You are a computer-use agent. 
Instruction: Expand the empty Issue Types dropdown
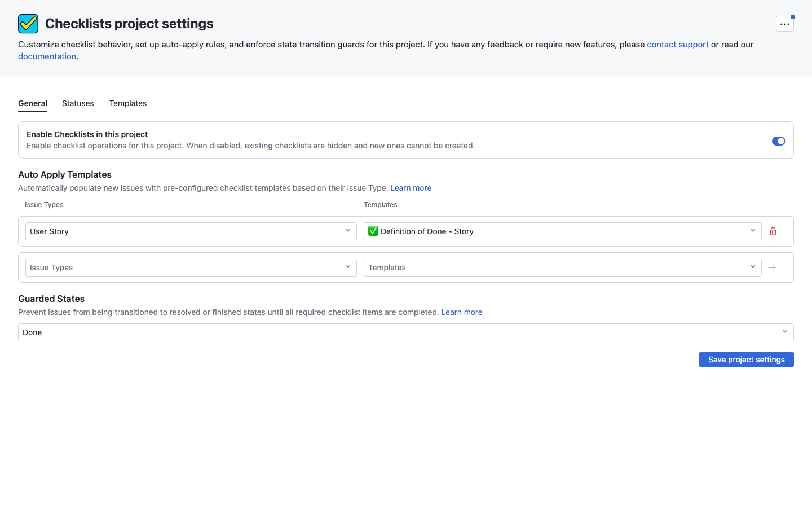pos(191,268)
